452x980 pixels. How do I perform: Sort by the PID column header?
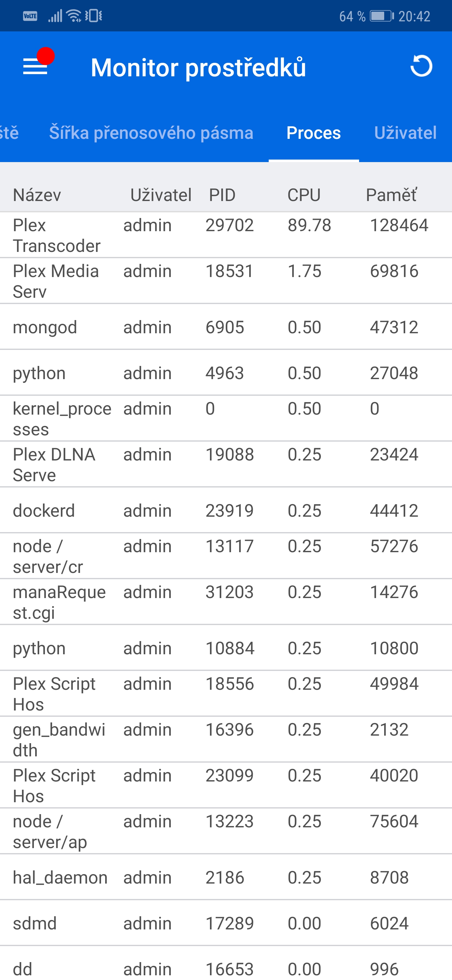point(222,195)
